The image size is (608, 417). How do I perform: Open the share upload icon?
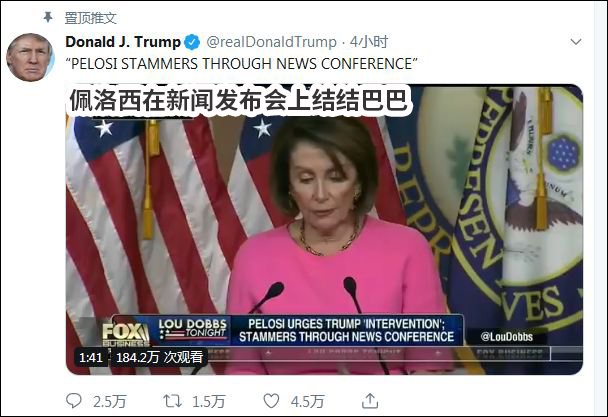point(370,401)
